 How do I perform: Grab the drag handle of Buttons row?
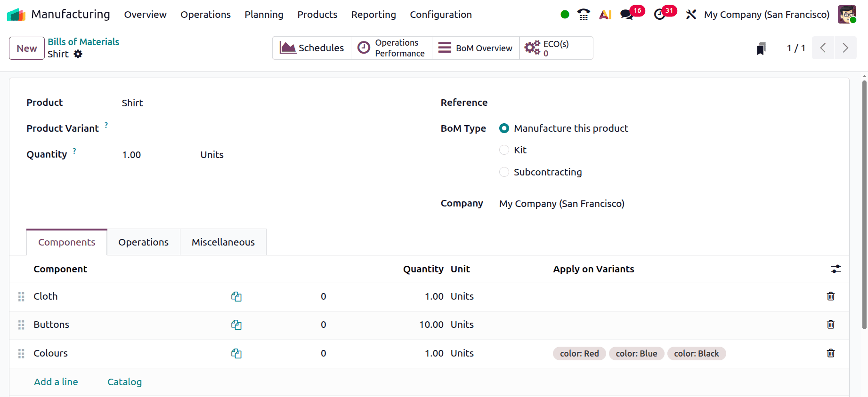point(21,325)
